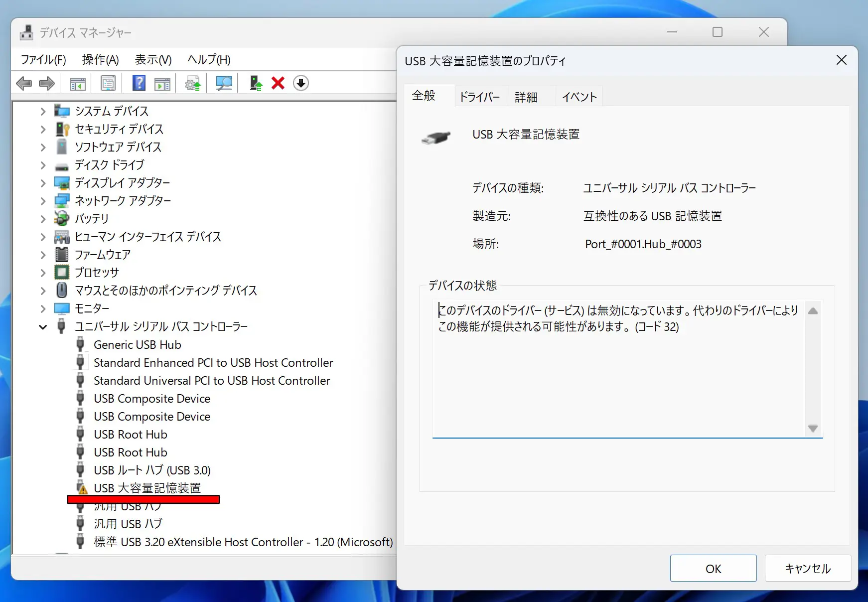Select the USB 大容量記憶装置 with warning icon
868x602 pixels.
click(147, 488)
